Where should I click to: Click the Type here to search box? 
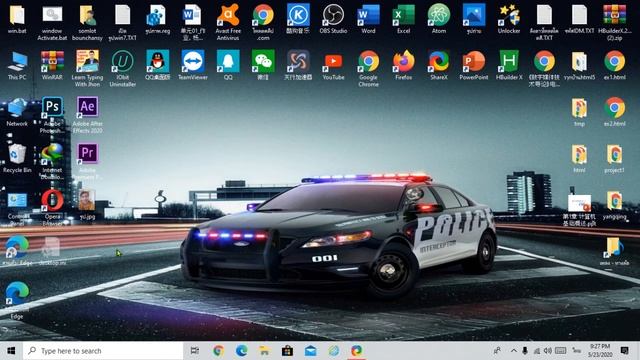click(x=103, y=351)
